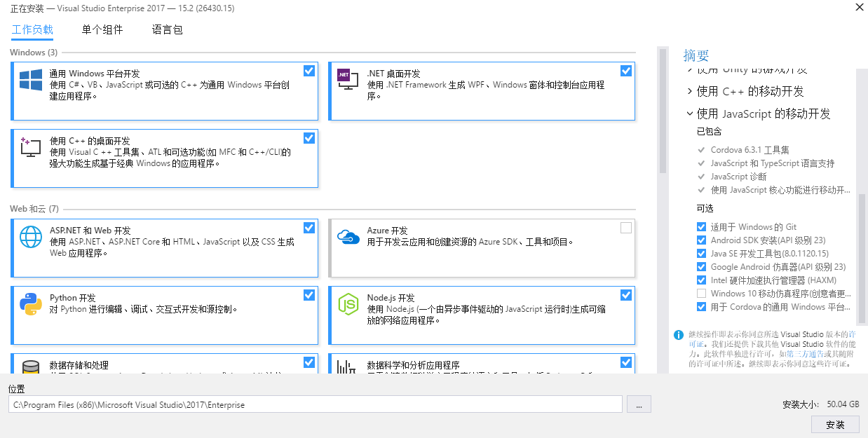
Task: Uncheck Google Android emulator option
Action: pos(701,267)
